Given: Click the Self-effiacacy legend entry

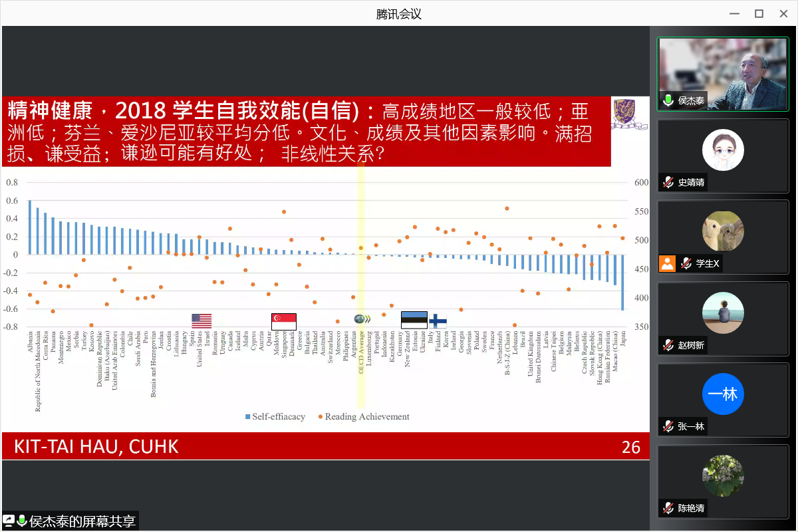Looking at the screenshot, I should click(x=275, y=417).
